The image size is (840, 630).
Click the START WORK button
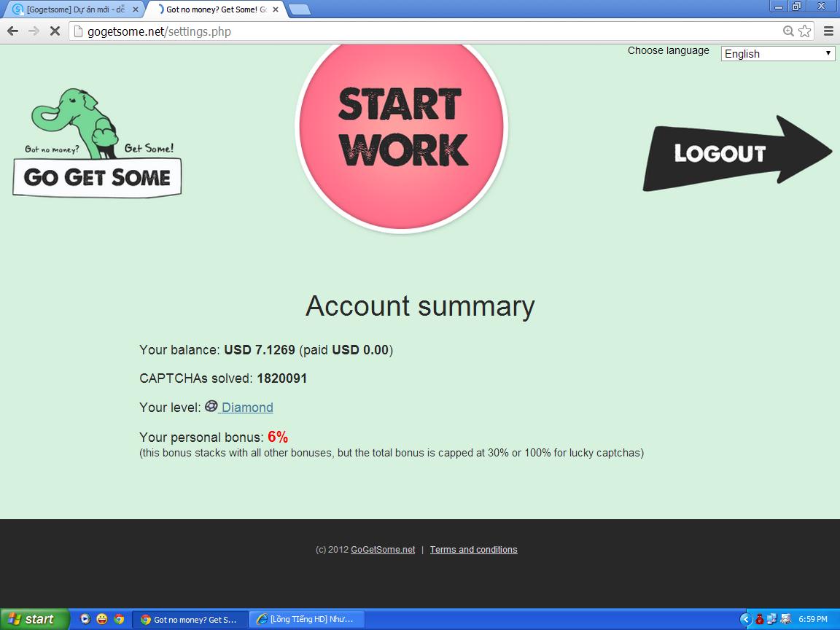point(402,127)
